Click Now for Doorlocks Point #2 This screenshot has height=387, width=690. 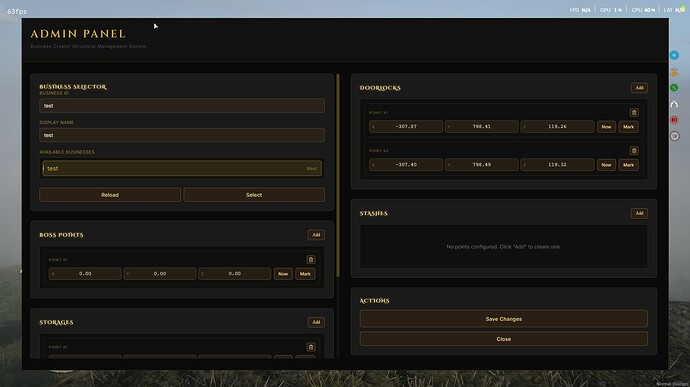pos(606,165)
